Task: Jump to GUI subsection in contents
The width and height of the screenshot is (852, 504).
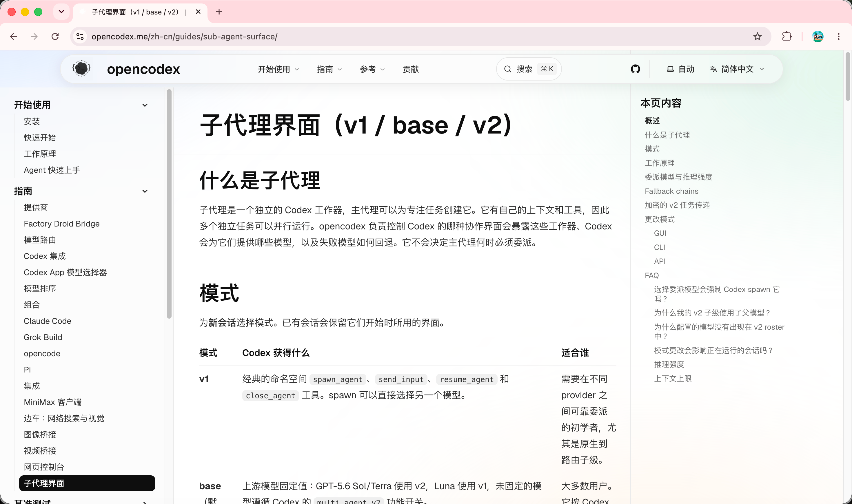Action: (x=660, y=233)
